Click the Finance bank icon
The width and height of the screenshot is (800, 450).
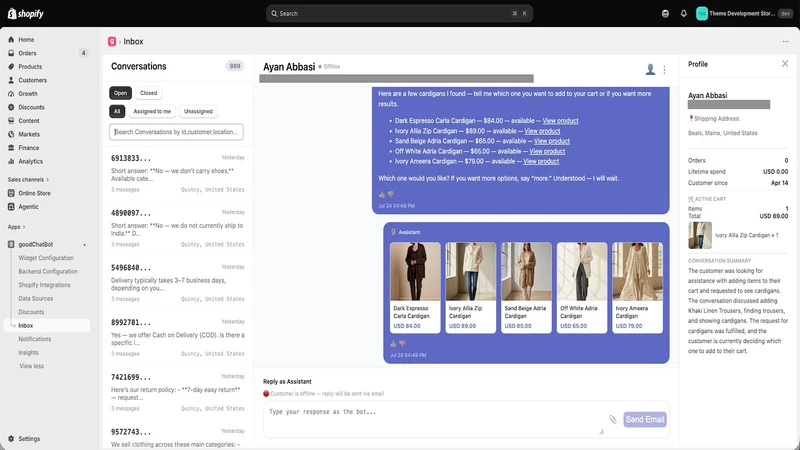click(x=11, y=148)
